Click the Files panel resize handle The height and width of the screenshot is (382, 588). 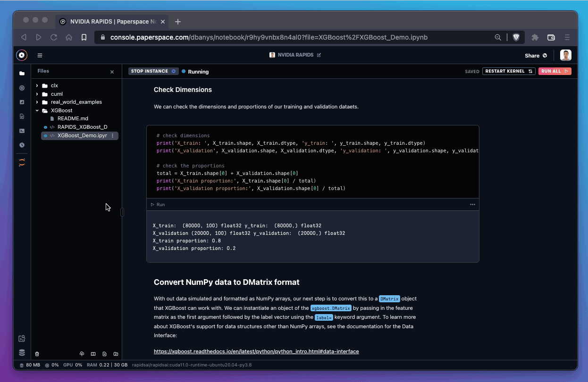pyautogui.click(x=122, y=212)
